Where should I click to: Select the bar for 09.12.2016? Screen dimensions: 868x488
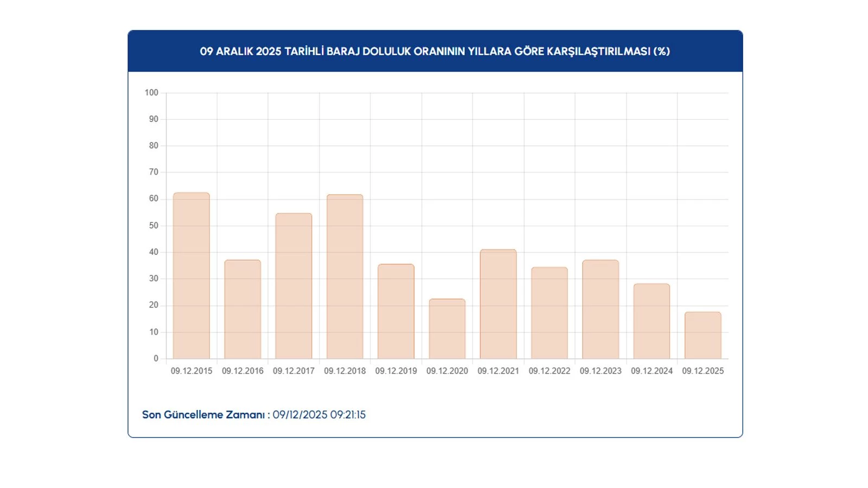coord(242,309)
